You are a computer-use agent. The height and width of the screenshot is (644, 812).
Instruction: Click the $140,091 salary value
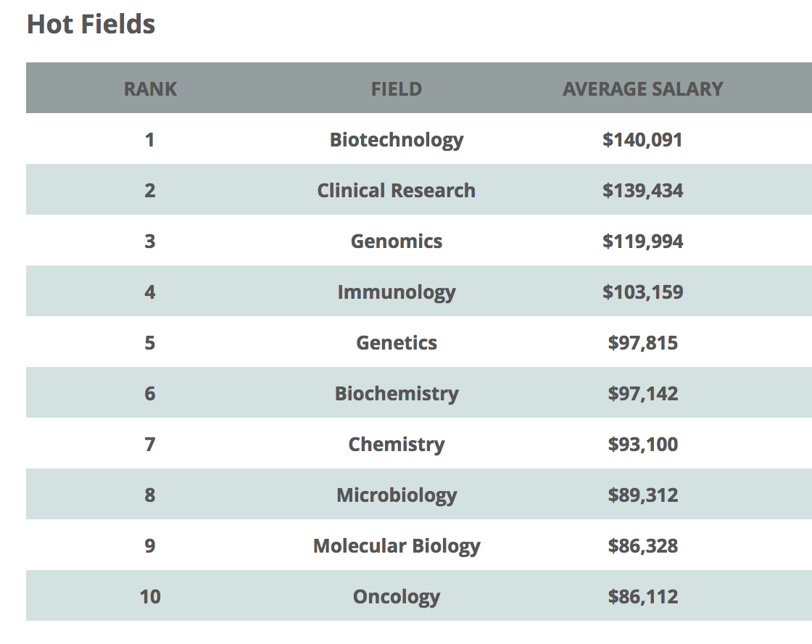pos(642,139)
